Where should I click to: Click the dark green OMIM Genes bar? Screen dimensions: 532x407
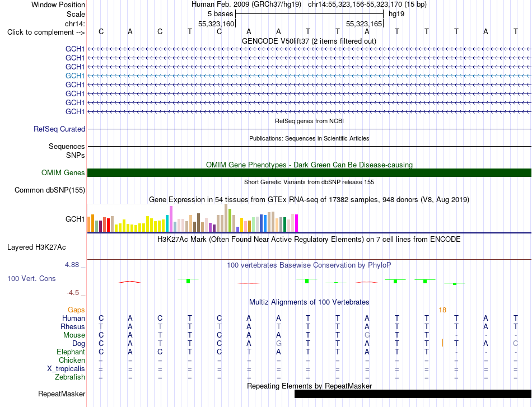[309, 172]
